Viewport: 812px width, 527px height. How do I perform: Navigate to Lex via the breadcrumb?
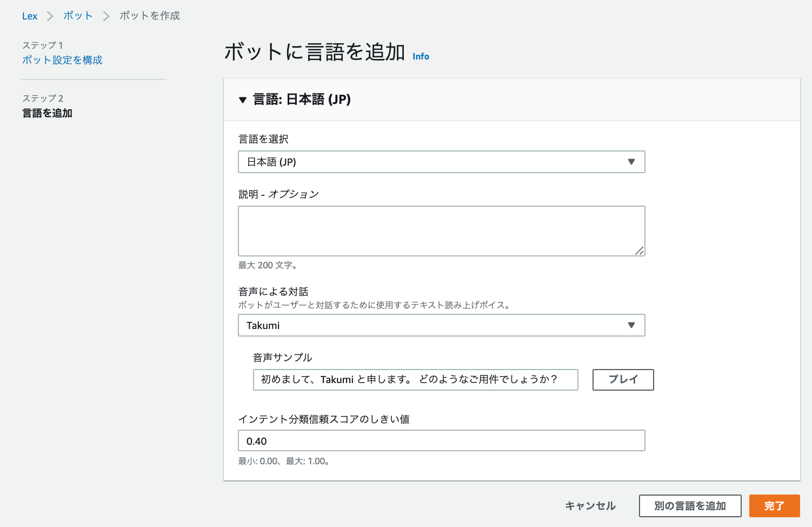pos(30,16)
